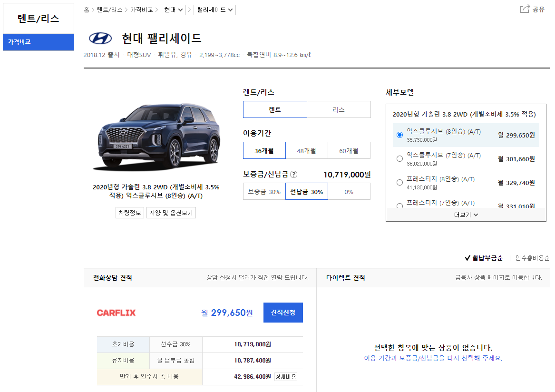
Task: Click 렌트/리스 breadcrumb link
Action: pos(110,10)
